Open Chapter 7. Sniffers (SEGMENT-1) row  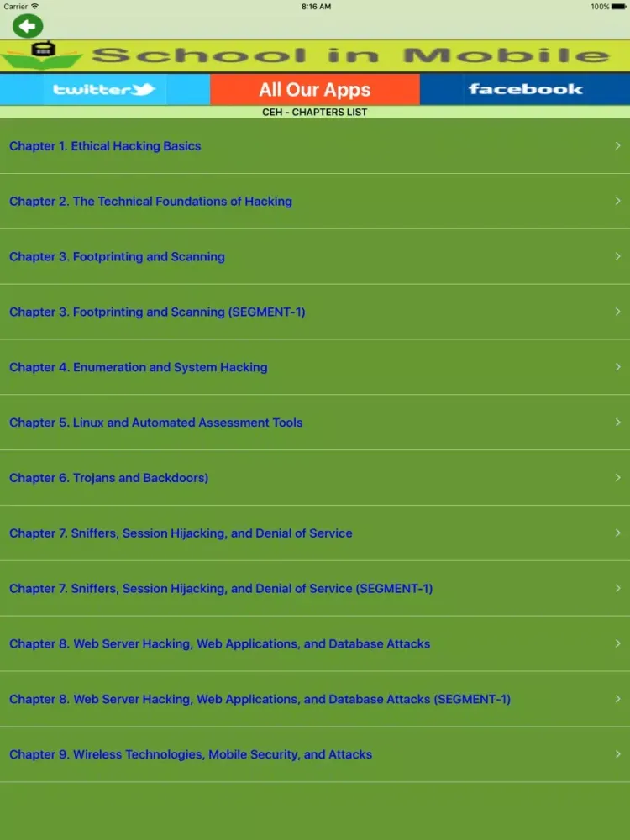315,588
